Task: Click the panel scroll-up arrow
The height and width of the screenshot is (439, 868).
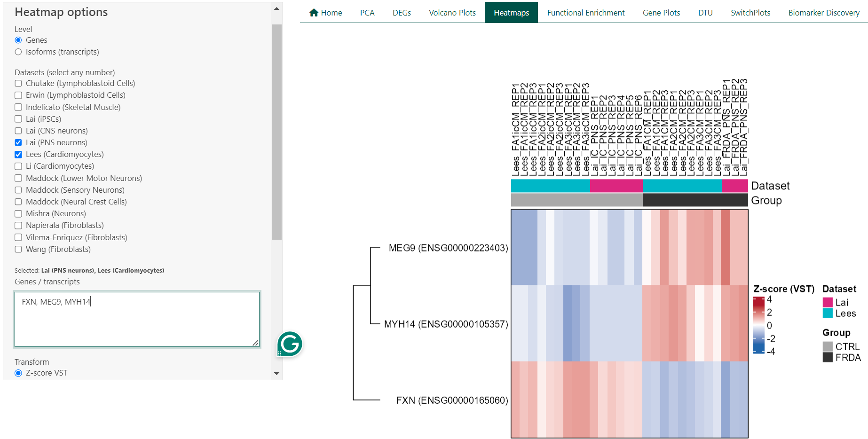Action: 276,8
